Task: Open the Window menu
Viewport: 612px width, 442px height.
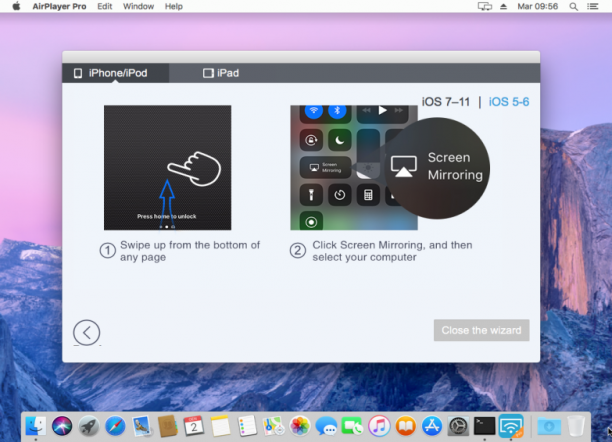Action: tap(139, 6)
